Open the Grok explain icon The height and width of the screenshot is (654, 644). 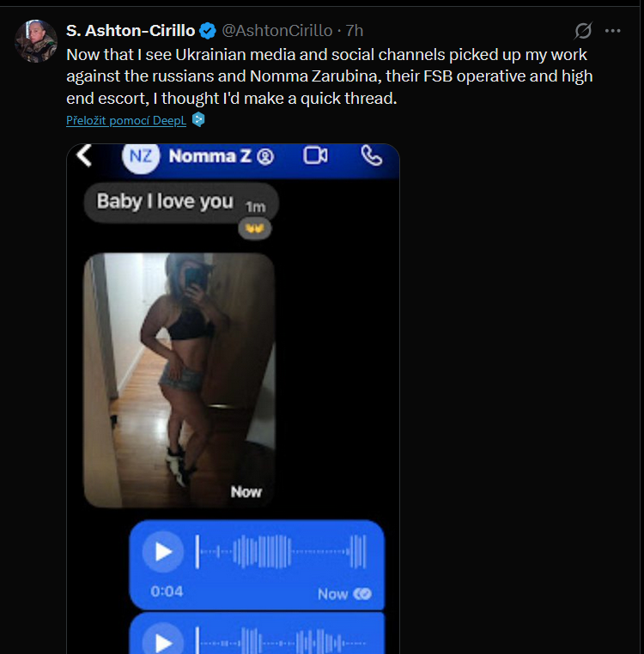(x=583, y=30)
